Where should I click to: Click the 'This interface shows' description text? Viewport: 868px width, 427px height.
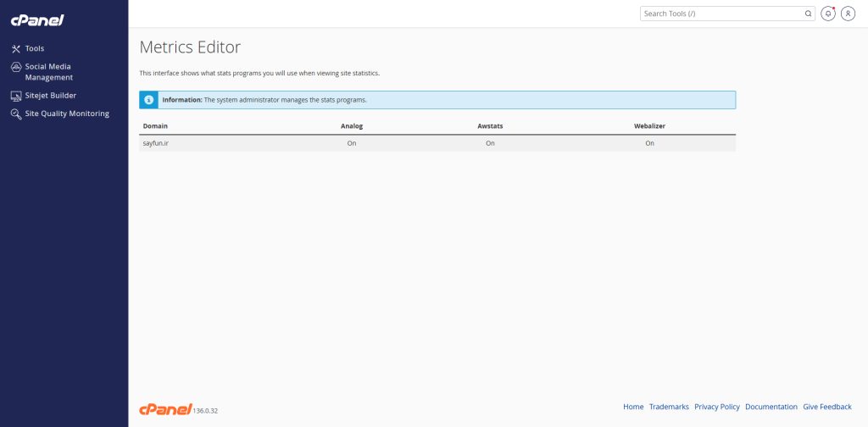pyautogui.click(x=259, y=73)
